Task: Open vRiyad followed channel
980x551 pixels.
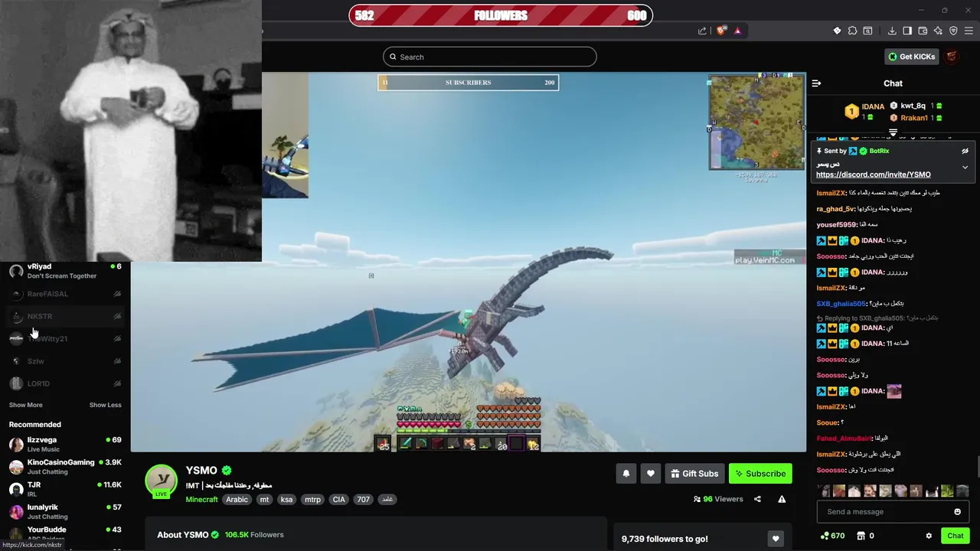Action: [65, 271]
